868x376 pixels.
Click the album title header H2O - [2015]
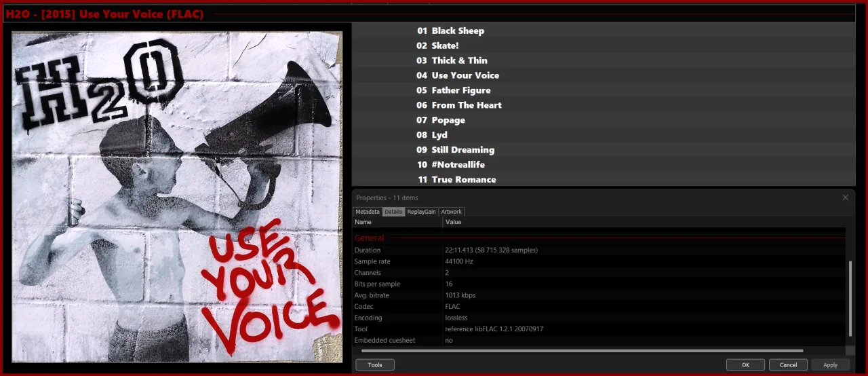(104, 14)
